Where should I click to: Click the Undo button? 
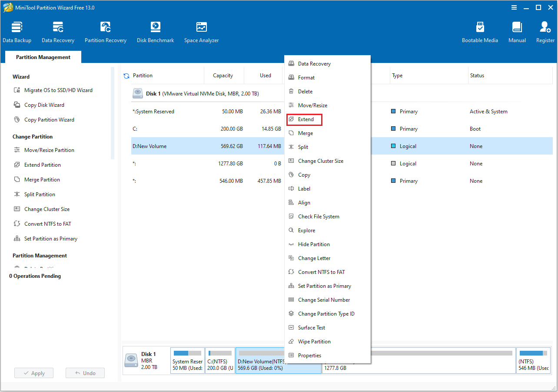pos(85,373)
